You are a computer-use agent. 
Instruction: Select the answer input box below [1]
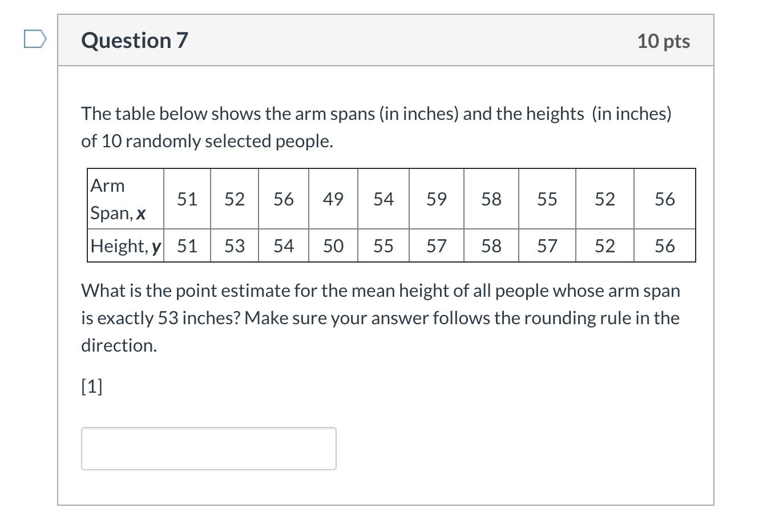(208, 448)
